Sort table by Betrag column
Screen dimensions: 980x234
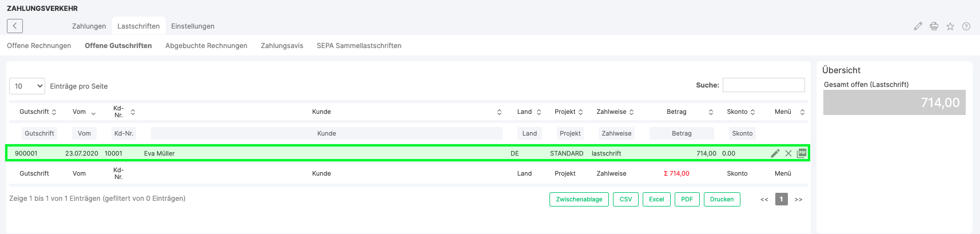click(690, 112)
